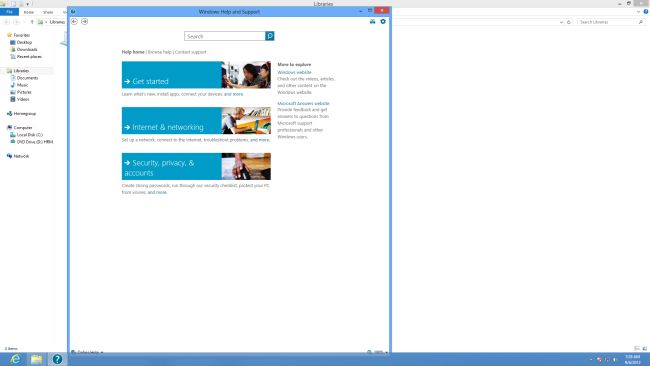The image size is (650, 366).
Task: Open the Help home link
Action: (133, 52)
